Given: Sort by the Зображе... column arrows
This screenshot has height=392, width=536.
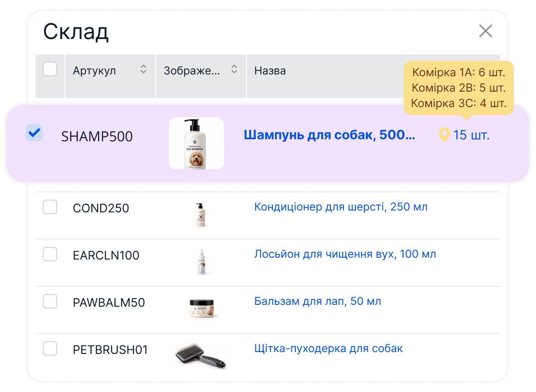Looking at the screenshot, I should click(234, 69).
